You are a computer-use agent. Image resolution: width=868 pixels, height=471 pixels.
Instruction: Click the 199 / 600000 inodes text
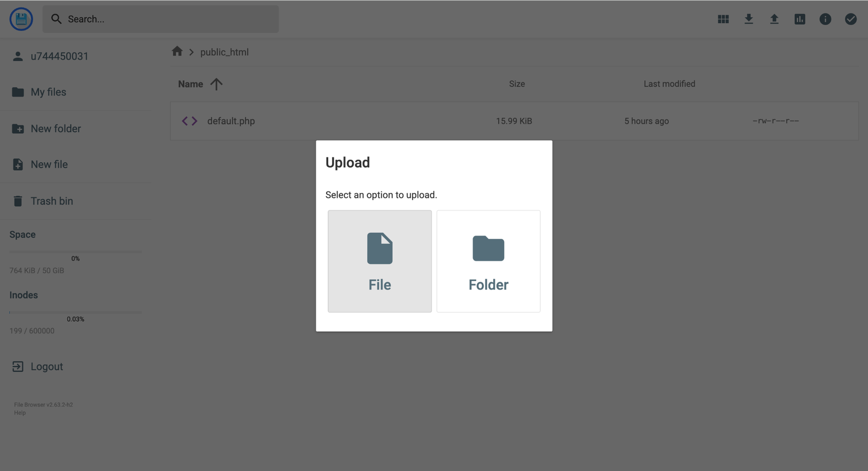pos(31,330)
